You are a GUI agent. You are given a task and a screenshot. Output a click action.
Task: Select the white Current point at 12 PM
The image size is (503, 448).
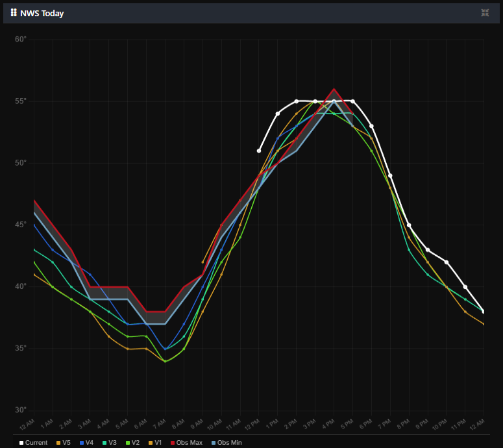(x=259, y=151)
